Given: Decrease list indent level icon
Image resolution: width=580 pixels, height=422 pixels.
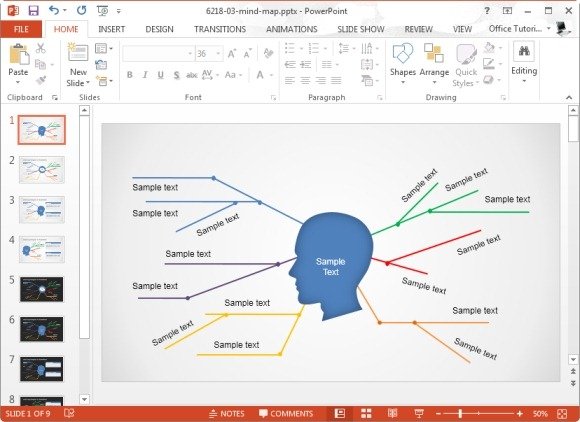Looking at the screenshot, I should pos(290,65).
